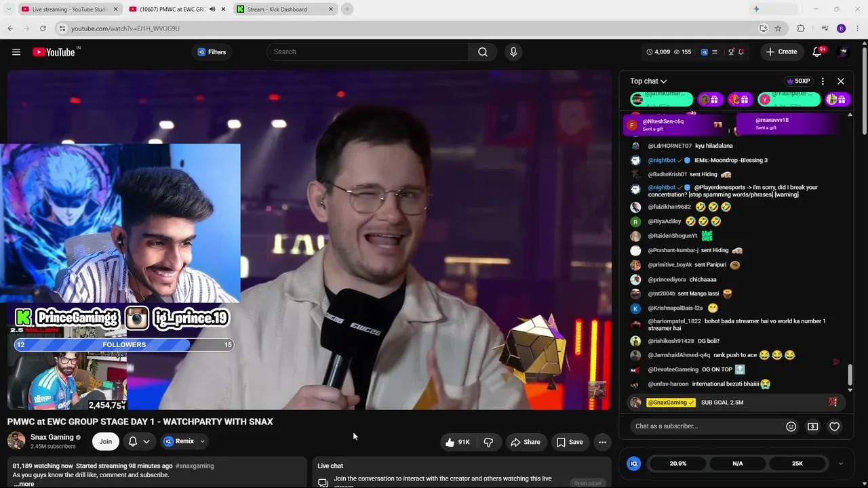868x488 pixels.
Task: Open live chat options three-dot menu
Action: tap(823, 81)
